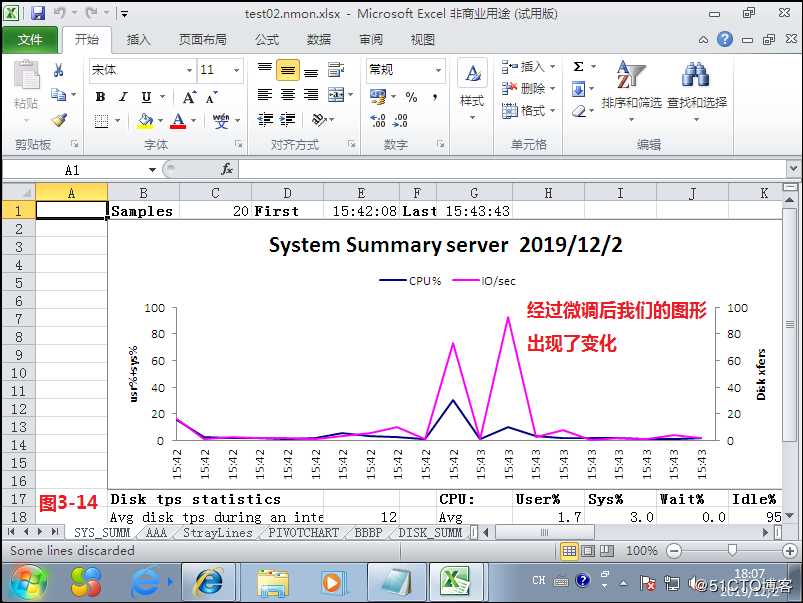803x603 pixels.
Task: Click the Clear eraser icon
Action: pyautogui.click(x=579, y=111)
